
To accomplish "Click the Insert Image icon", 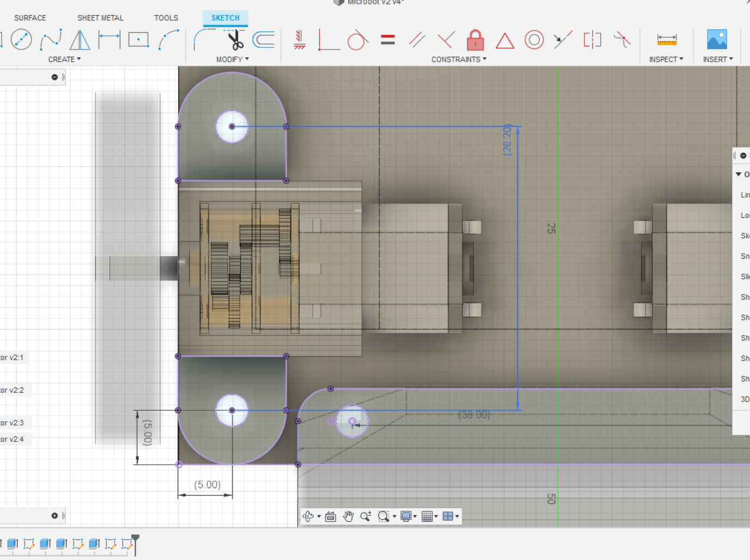I will (717, 40).
